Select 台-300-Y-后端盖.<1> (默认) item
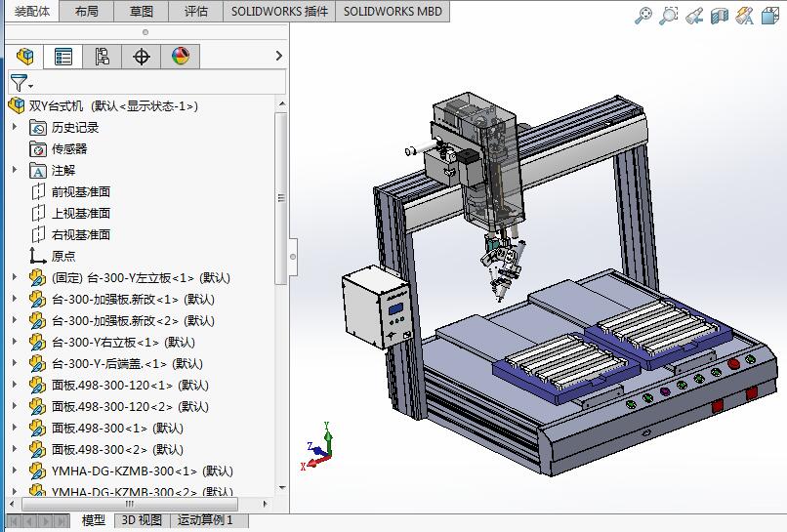787x532 pixels. point(128,364)
